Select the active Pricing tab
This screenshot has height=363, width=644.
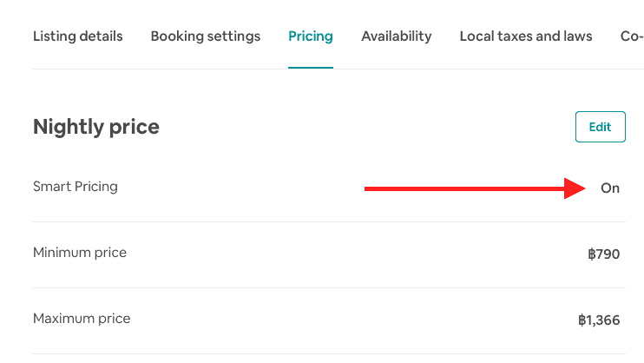click(x=311, y=36)
